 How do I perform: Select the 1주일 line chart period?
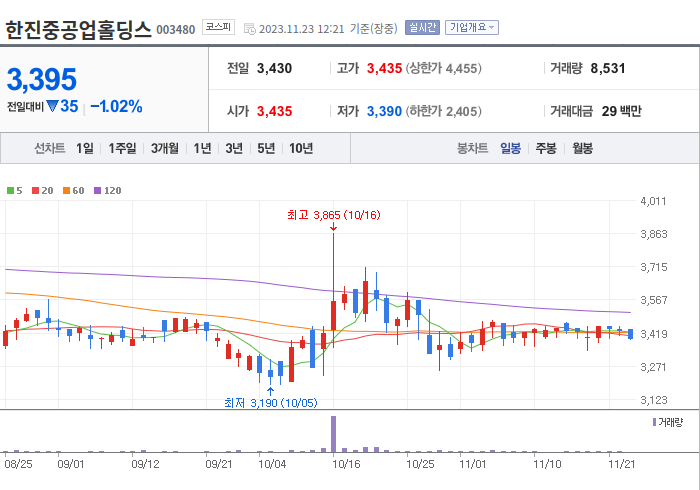coord(122,148)
